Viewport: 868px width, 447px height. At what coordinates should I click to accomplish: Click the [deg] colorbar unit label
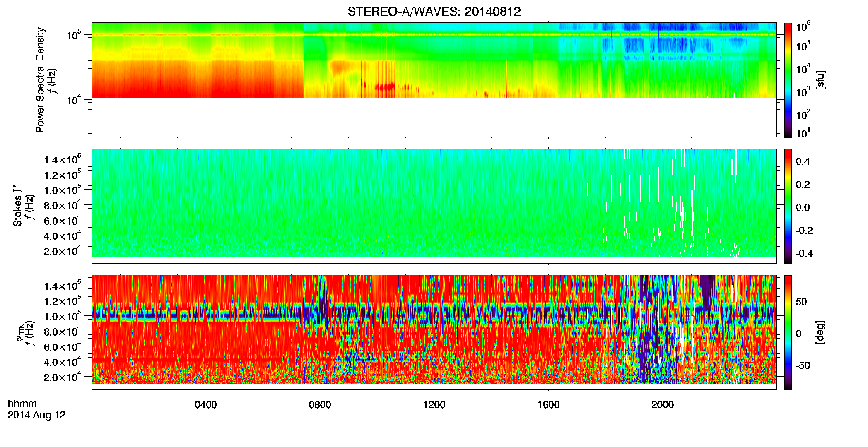tap(820, 332)
